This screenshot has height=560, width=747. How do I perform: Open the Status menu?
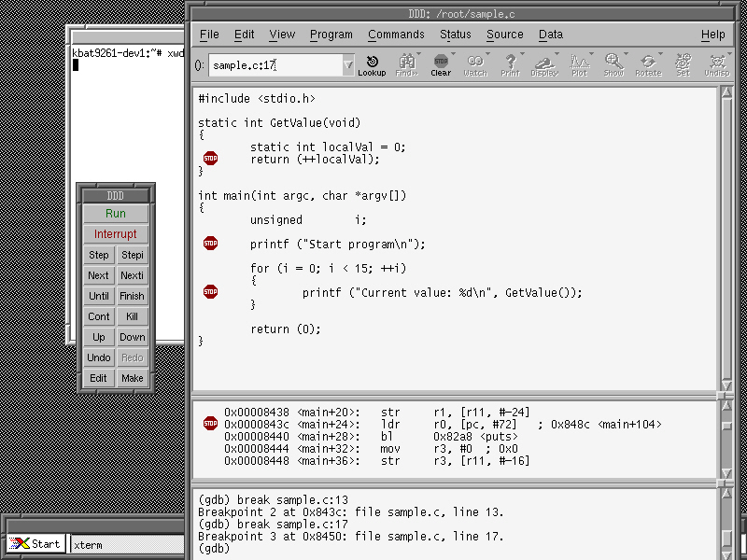click(456, 35)
